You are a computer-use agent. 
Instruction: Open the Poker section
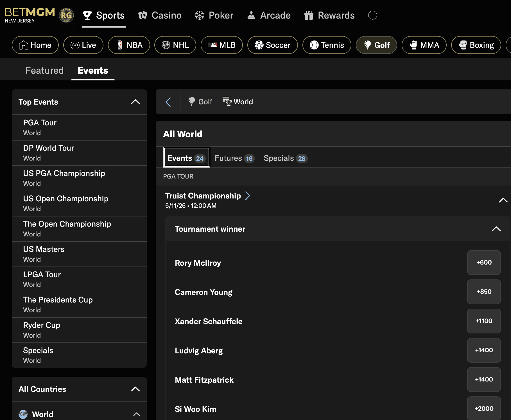[214, 15]
